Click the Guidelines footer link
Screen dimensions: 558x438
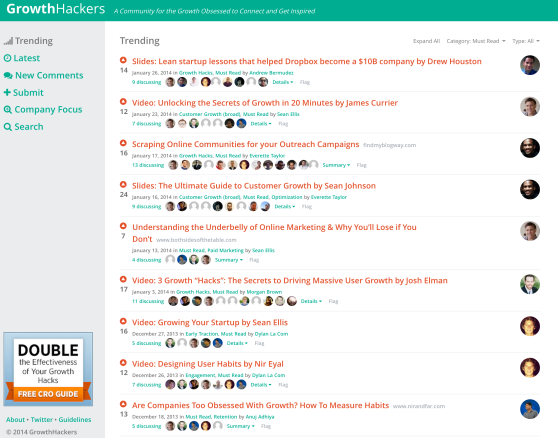(75, 420)
